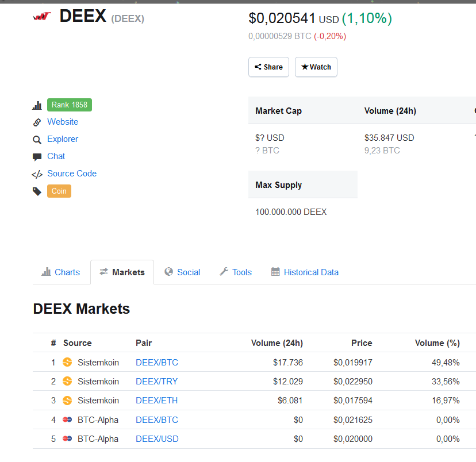The image size is (476, 462).
Task: Open the Tools tab
Action: point(236,272)
